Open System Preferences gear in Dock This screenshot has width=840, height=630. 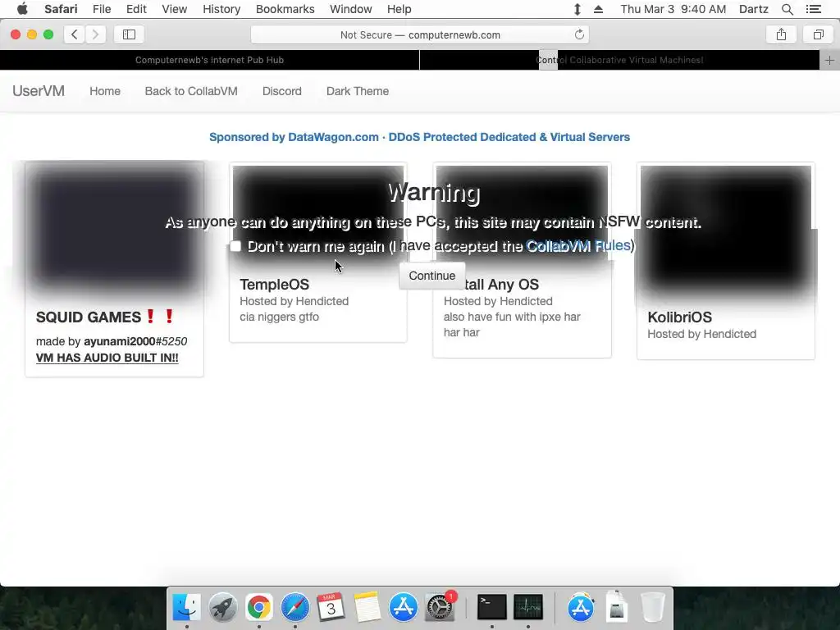coord(440,607)
